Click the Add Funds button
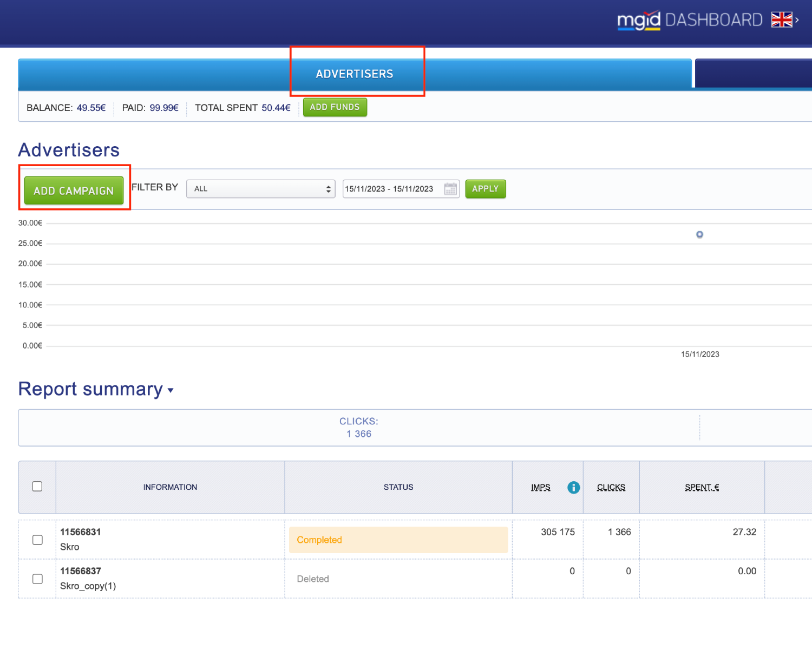The width and height of the screenshot is (812, 656). pos(335,107)
